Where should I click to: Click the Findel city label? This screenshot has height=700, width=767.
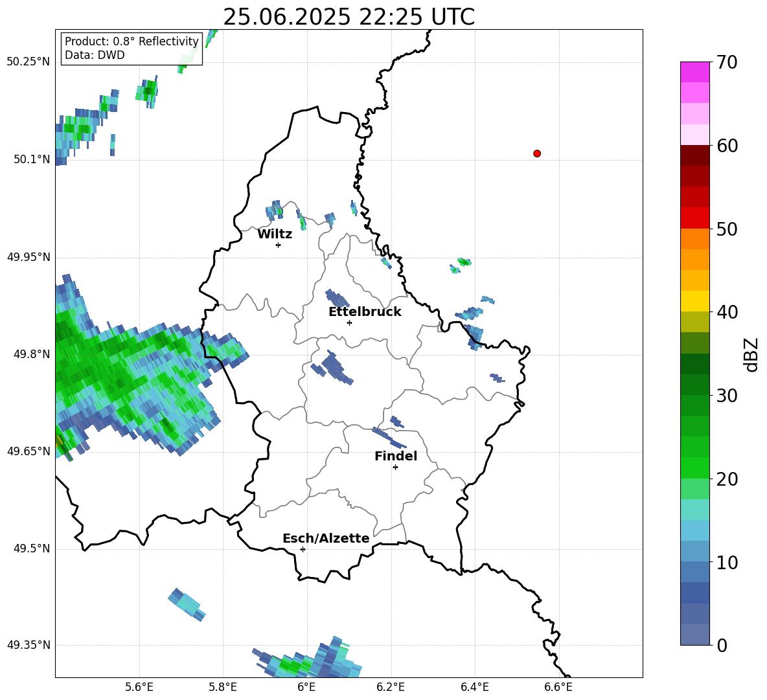[x=396, y=456]
